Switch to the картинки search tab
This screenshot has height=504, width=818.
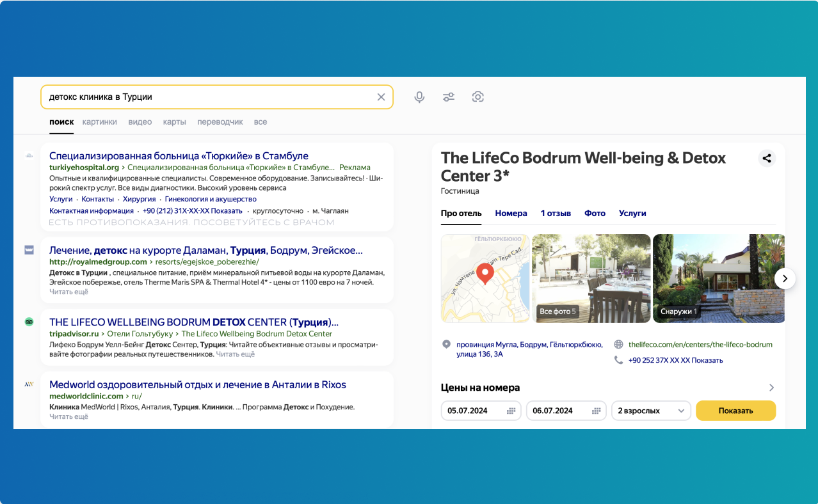pyautogui.click(x=100, y=122)
